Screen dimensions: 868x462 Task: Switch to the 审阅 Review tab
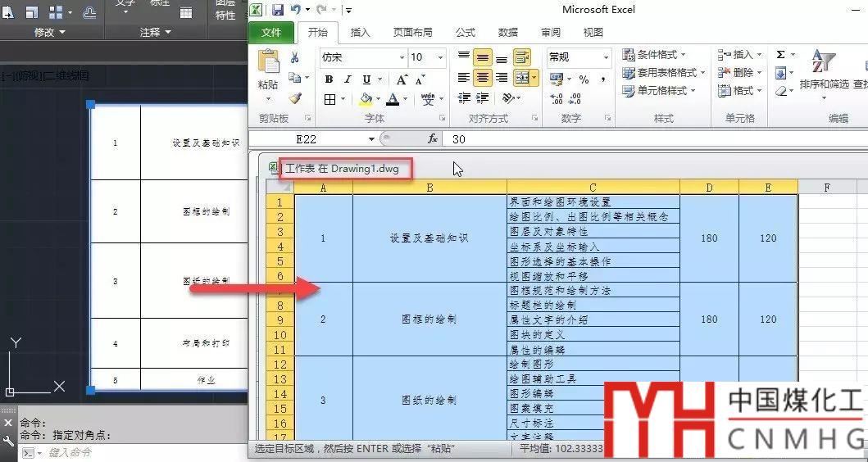pyautogui.click(x=550, y=33)
